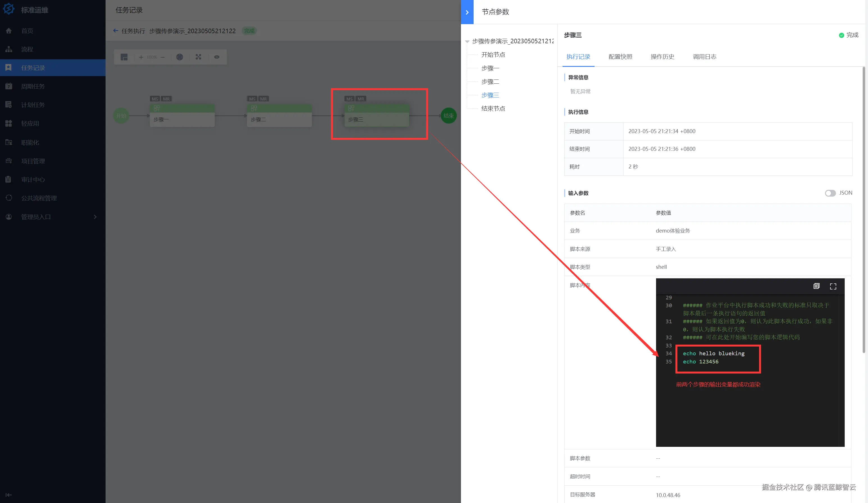Open the 调用日志 tab
This screenshot has height=503, width=868.
coord(704,56)
